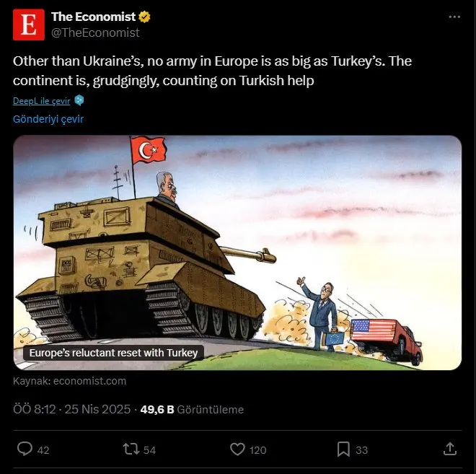The height and width of the screenshot is (474, 476).
Task: Open the @TheEconomist handle link
Action: click(x=95, y=32)
